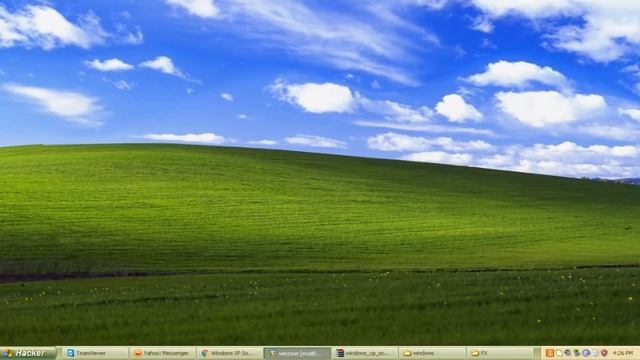Viewport: 640px width, 360px height.
Task: Click the 4:26 PM taskbar clock
Action: [x=623, y=353]
